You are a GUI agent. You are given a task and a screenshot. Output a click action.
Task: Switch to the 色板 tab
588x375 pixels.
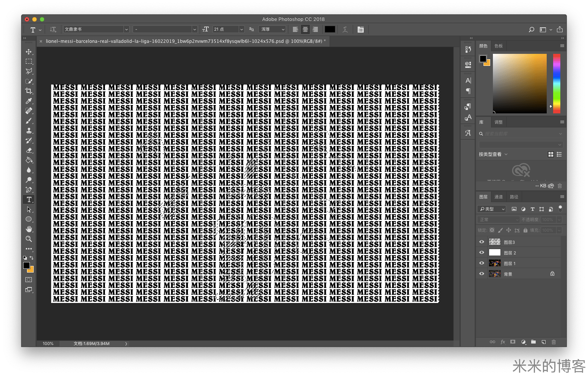499,46
